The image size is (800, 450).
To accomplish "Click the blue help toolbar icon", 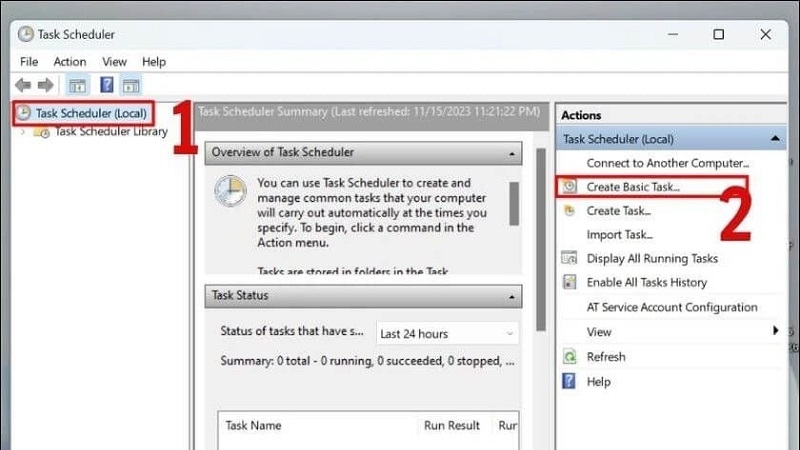I will coord(105,85).
